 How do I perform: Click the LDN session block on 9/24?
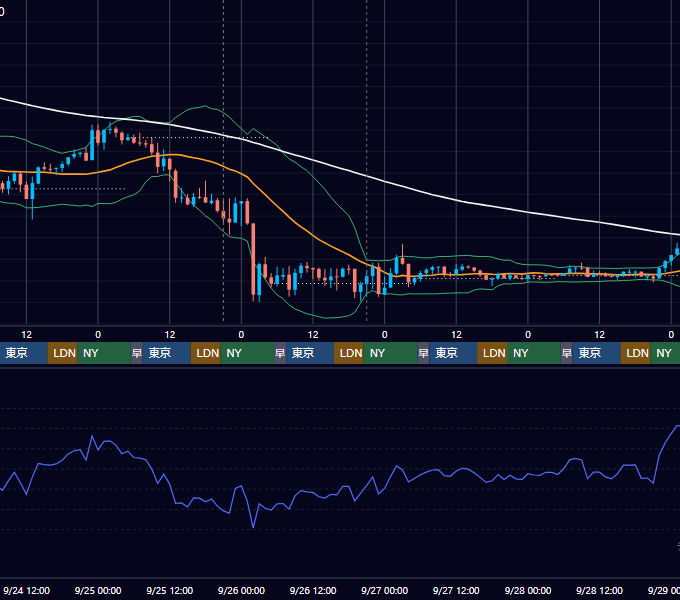click(x=63, y=353)
